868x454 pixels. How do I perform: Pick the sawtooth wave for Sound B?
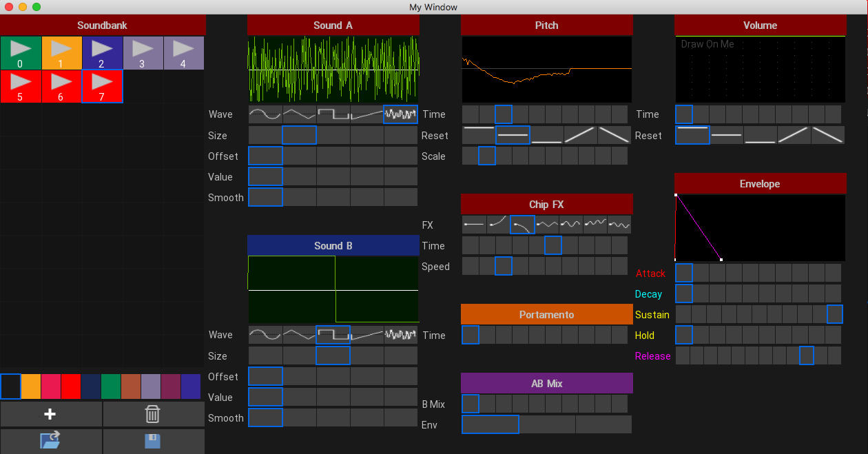click(366, 335)
